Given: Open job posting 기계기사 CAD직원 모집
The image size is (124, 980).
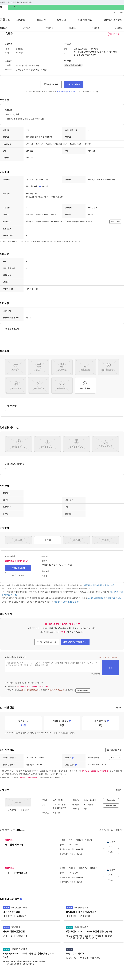Looking at the screenshot, I should click(16, 873).
